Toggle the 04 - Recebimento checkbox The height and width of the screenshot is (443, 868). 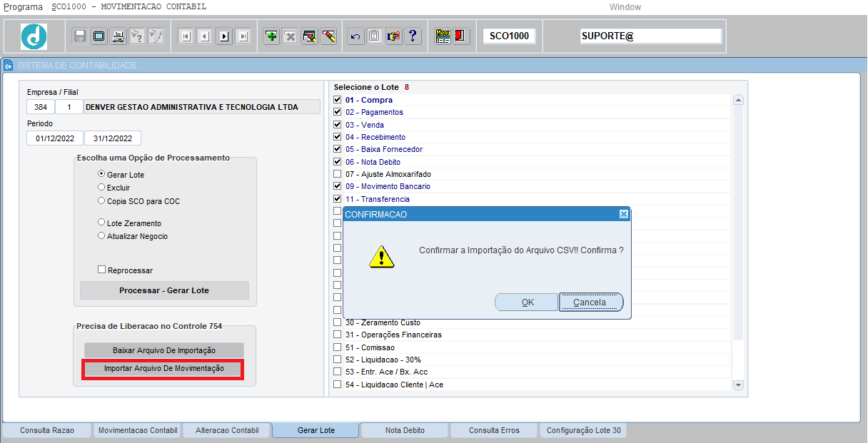coord(338,137)
